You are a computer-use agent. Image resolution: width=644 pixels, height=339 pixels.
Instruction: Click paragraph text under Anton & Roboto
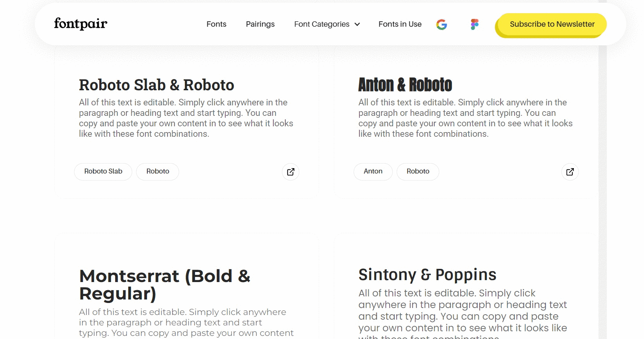[465, 118]
